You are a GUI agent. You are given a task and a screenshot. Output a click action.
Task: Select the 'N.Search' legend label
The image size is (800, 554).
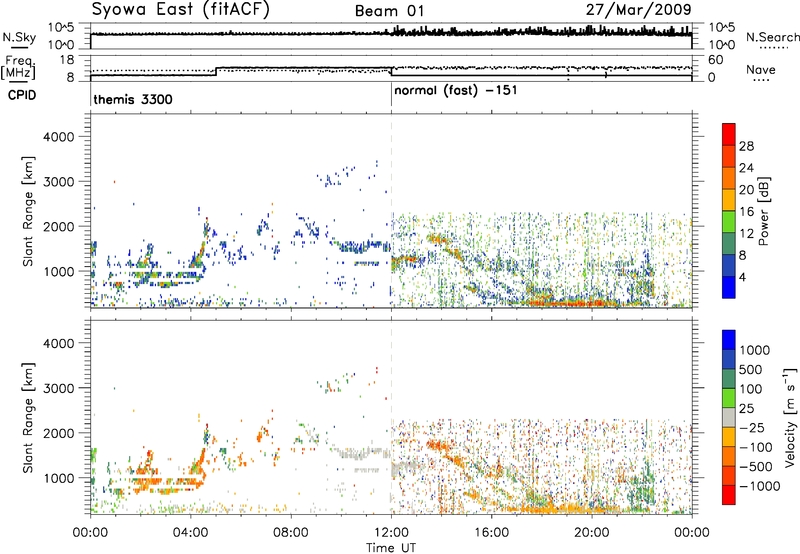tap(772, 37)
